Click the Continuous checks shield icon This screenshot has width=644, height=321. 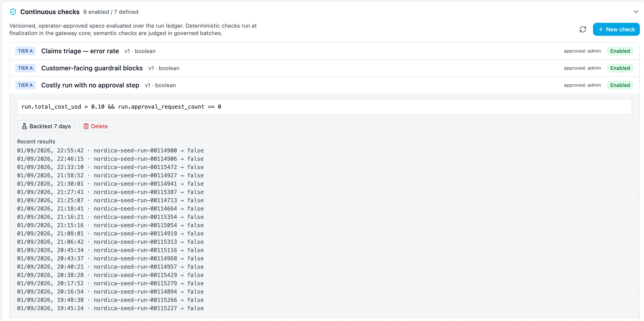click(x=13, y=12)
